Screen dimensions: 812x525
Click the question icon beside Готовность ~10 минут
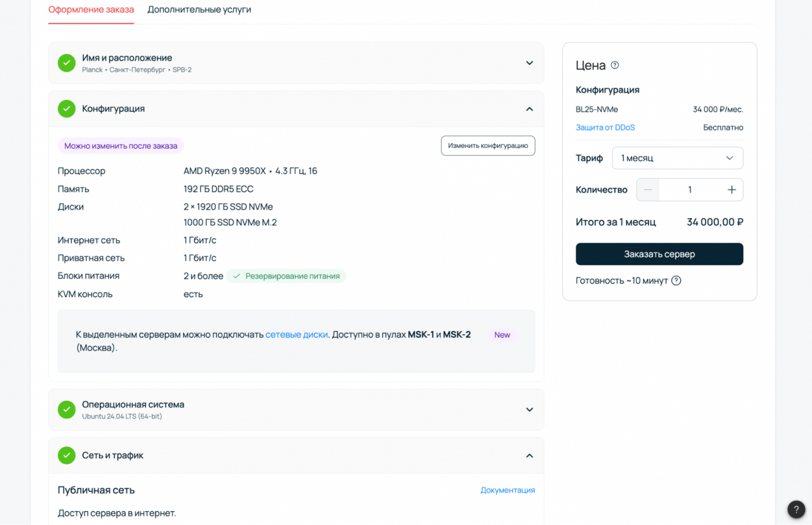[x=676, y=280]
